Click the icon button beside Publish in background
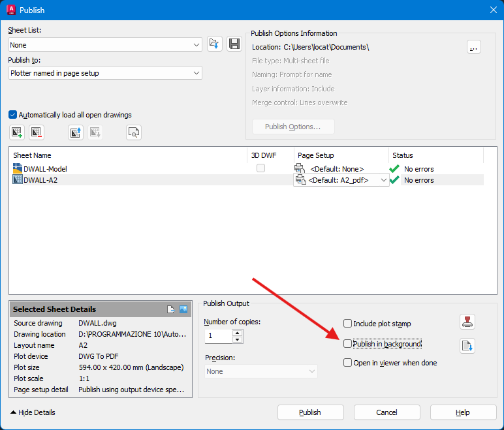 pos(467,346)
